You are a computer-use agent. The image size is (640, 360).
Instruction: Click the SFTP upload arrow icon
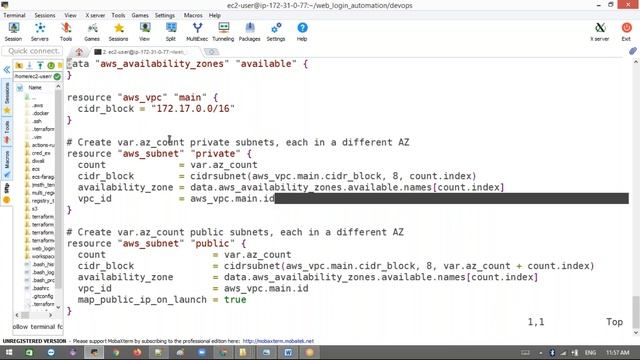tap(40, 65)
